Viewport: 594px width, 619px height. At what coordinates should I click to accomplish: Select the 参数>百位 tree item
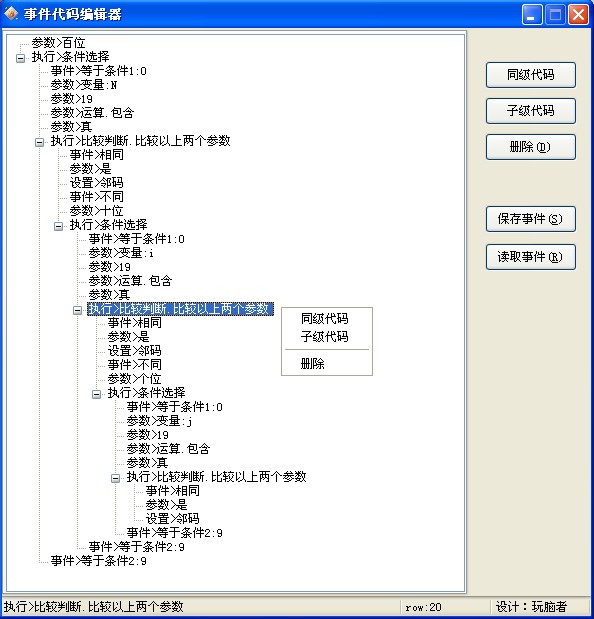pos(58,43)
